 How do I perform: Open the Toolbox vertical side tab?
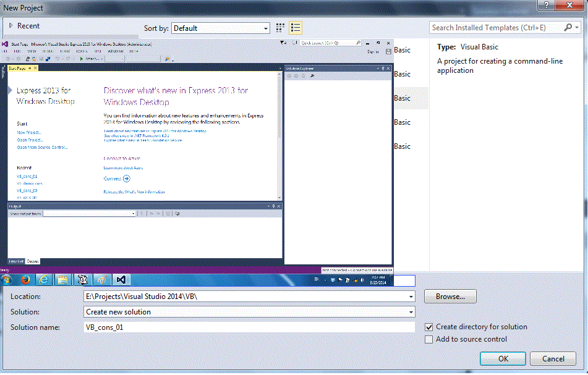click(x=3, y=72)
